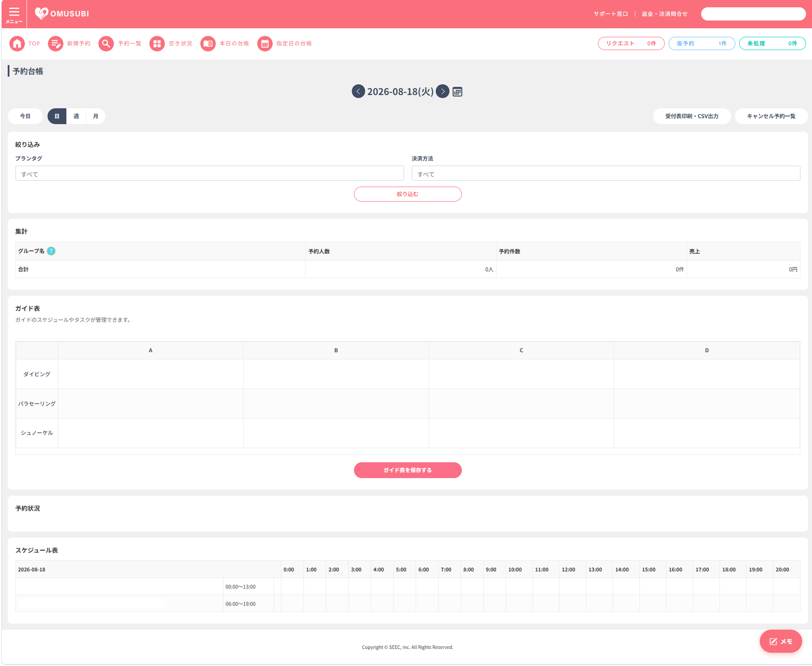This screenshot has height=666, width=812.
Task: Click the header search field
Action: click(x=753, y=14)
